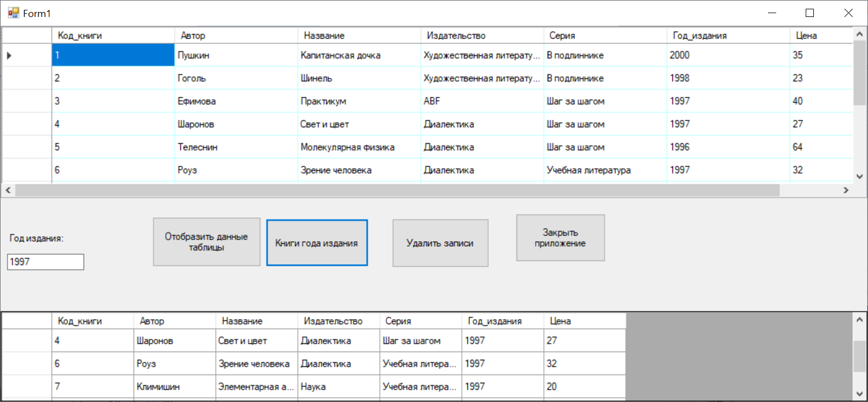868x402 pixels.
Task: Click the bottom grid's scroll-up arrow
Action: point(859,319)
